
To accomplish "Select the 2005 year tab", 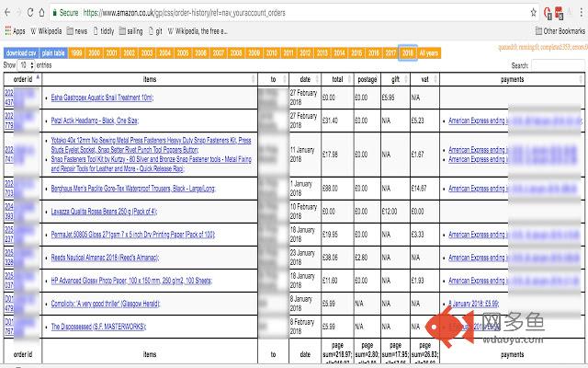I will 183,53.
